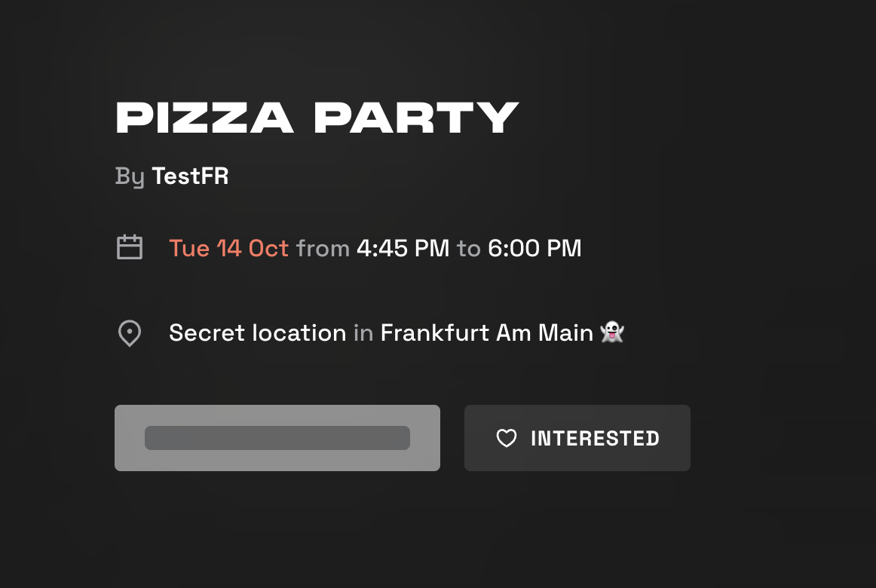Enable the Interested status for this event
Image resolution: width=876 pixels, height=588 pixels.
577,438
